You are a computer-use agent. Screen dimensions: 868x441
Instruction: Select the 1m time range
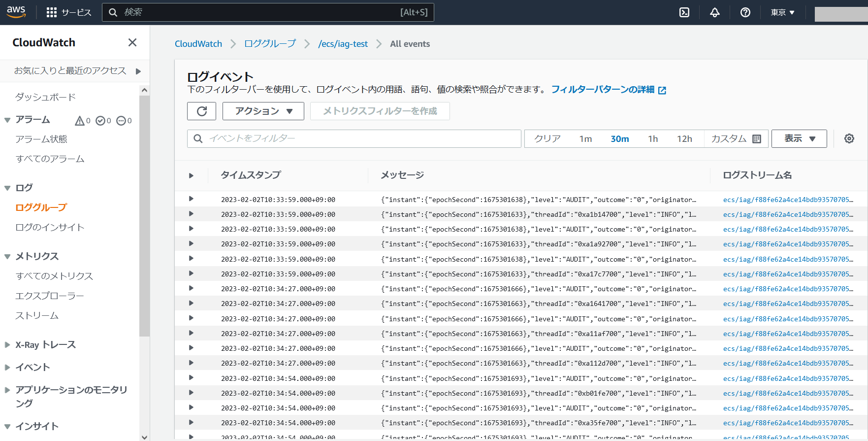point(585,139)
